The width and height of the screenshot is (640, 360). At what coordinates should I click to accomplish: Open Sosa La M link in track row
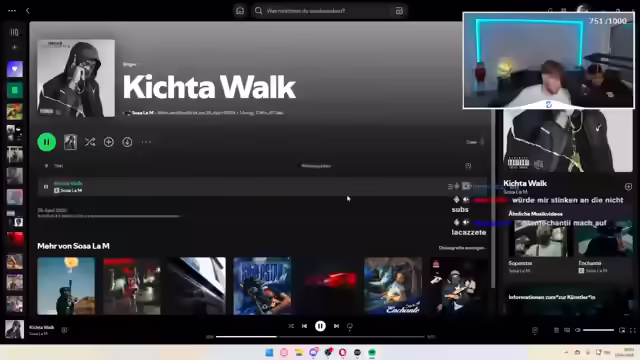[x=71, y=191]
